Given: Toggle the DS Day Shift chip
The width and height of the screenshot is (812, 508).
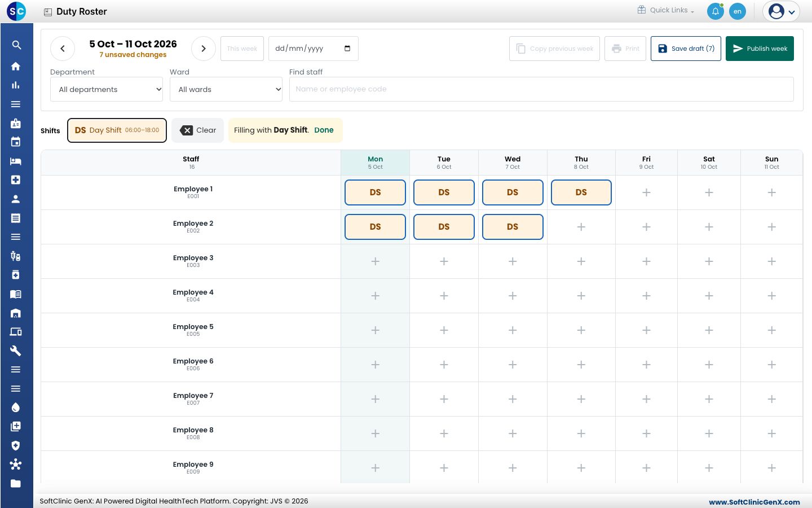Looking at the screenshot, I should [117, 130].
